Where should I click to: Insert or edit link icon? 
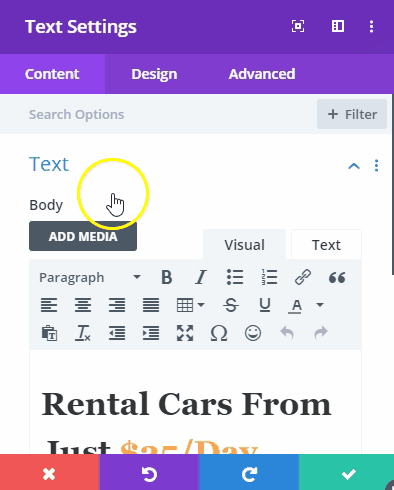pyautogui.click(x=303, y=277)
